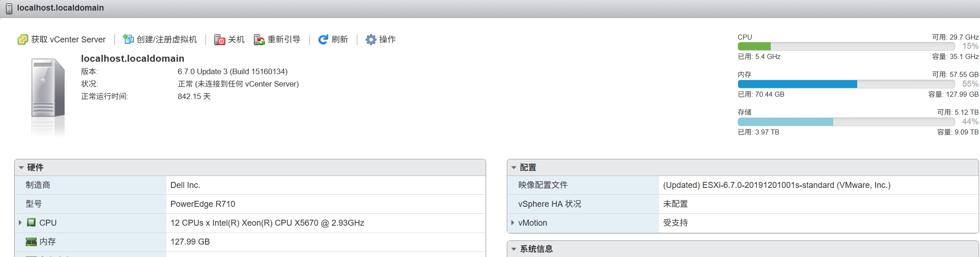Click memory value 127.99 GB in the hardware table
Screen dimensions: 980x257
190,242
